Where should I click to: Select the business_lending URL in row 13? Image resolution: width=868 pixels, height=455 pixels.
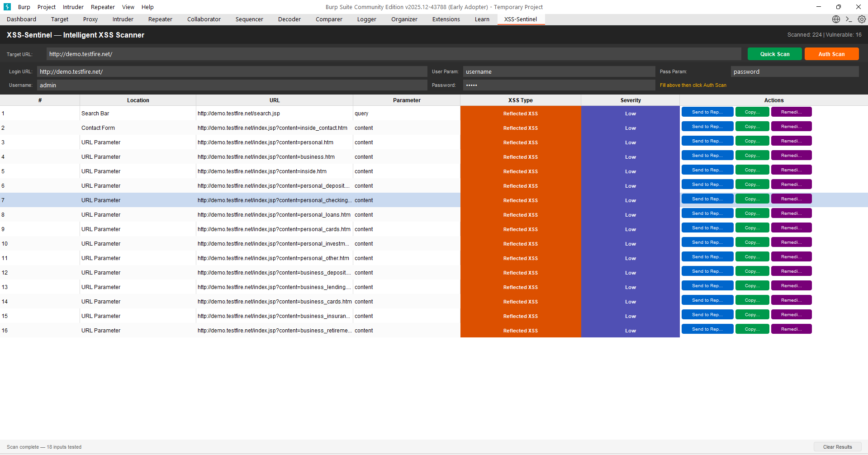tap(274, 287)
